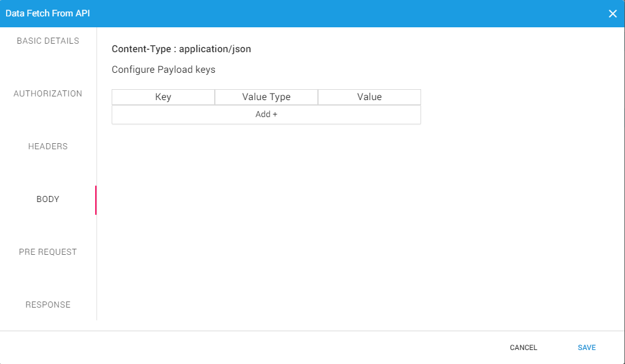This screenshot has width=625, height=364.
Task: Add a new payload key row
Action: coord(266,115)
